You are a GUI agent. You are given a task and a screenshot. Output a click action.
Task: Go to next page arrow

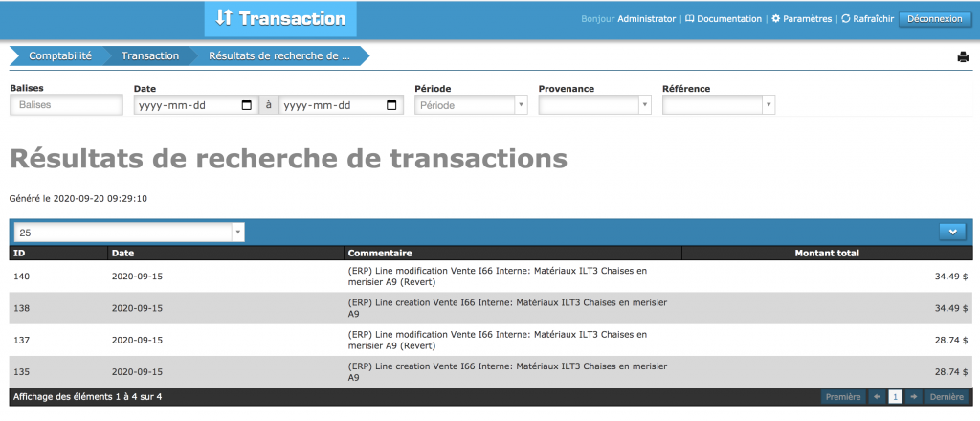pos(914,396)
